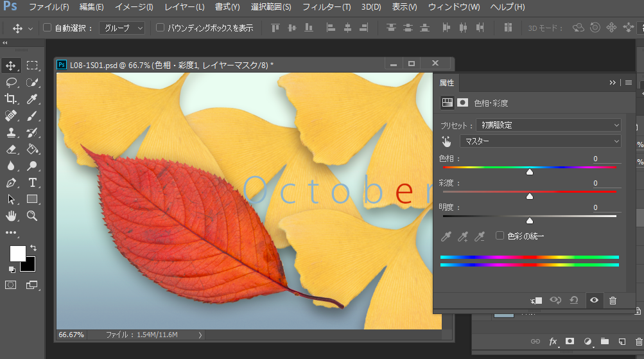Image resolution: width=644 pixels, height=359 pixels.
Task: Swap foreground and background colors
Action: (33, 248)
